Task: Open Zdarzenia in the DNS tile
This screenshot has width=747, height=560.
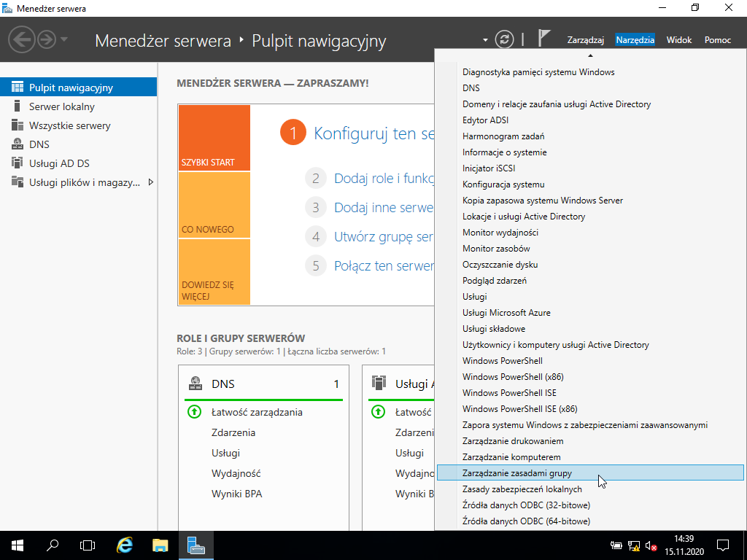Action: 233,432
